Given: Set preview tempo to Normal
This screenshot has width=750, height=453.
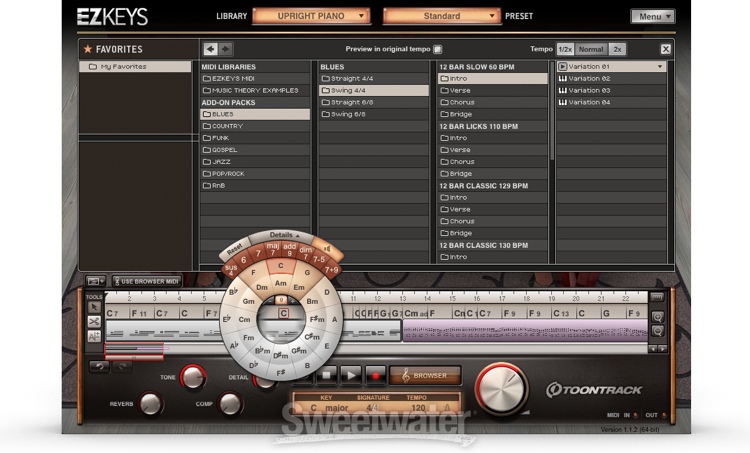Looking at the screenshot, I should [591, 49].
